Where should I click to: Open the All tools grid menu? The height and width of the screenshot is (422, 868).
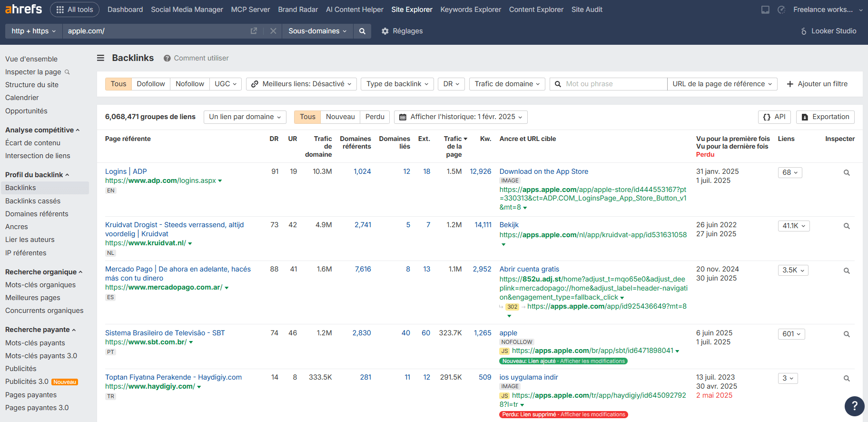click(75, 10)
